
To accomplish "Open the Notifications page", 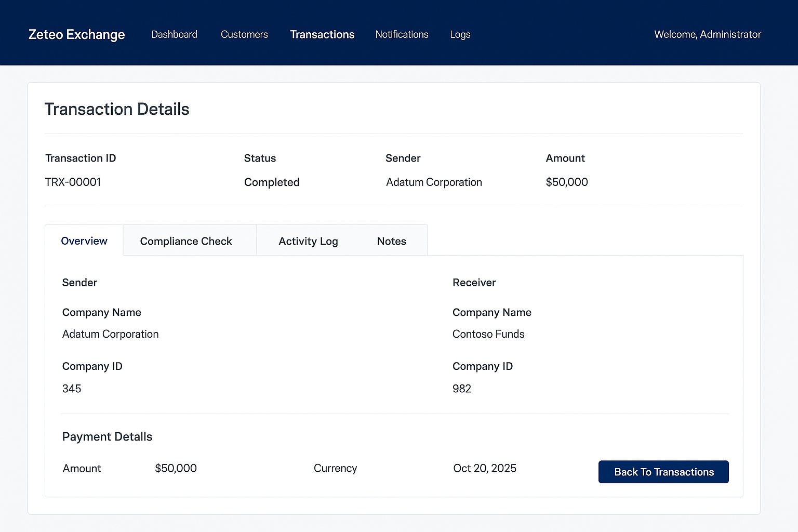I will [402, 34].
